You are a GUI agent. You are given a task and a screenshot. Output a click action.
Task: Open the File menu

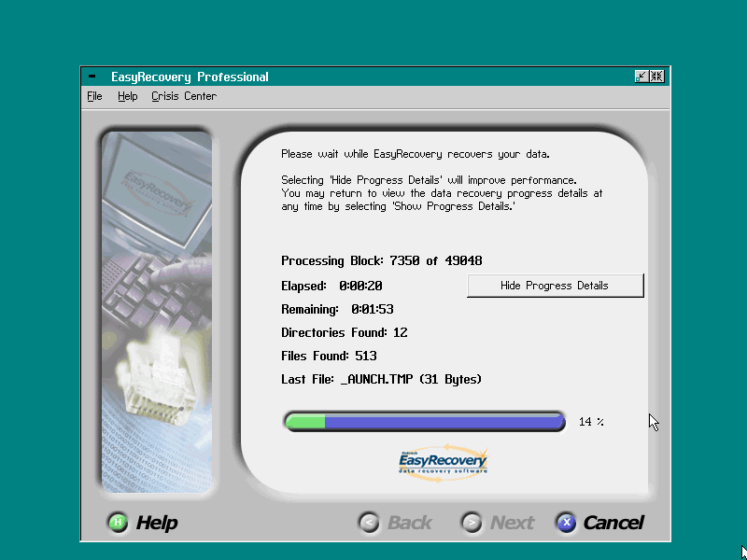pos(94,96)
